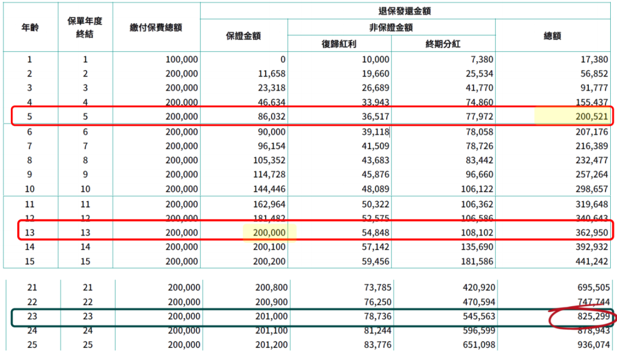Click the 144,446 guaranteed amount
This screenshot has height=364, width=617.
click(x=269, y=189)
